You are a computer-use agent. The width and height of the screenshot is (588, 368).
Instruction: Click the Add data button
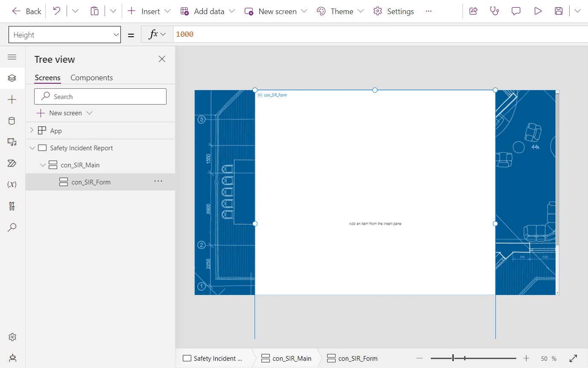pos(208,11)
